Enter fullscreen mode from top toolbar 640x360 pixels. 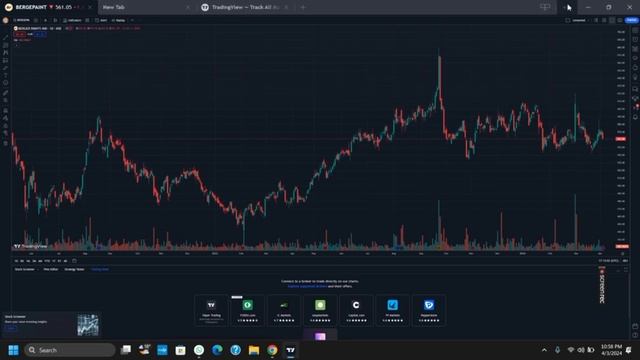click(612, 20)
